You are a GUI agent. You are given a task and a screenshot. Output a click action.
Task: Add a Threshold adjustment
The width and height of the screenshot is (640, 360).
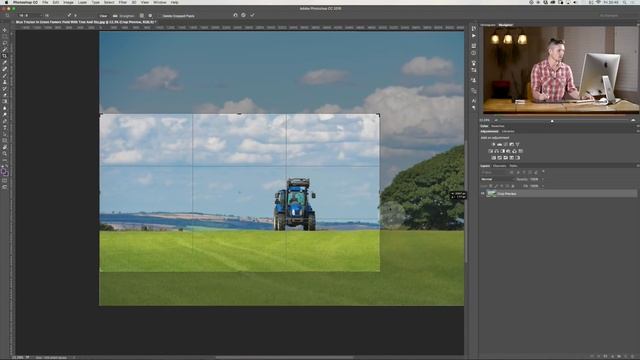(x=505, y=158)
